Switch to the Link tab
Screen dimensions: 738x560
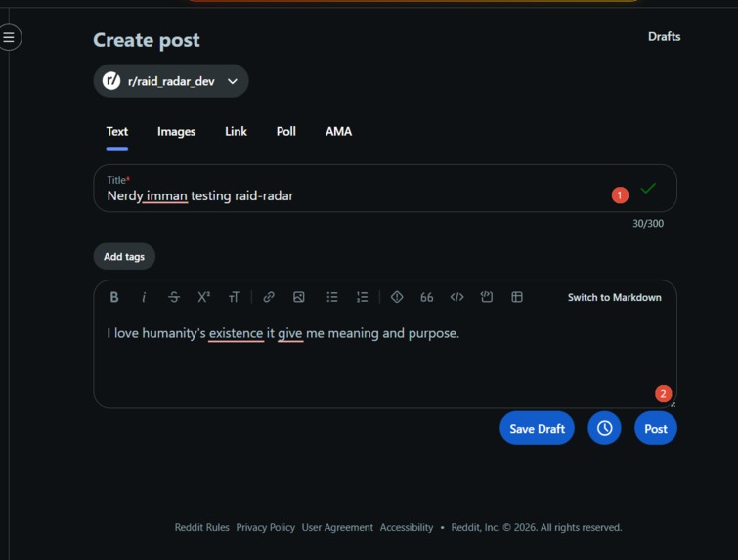tap(236, 131)
